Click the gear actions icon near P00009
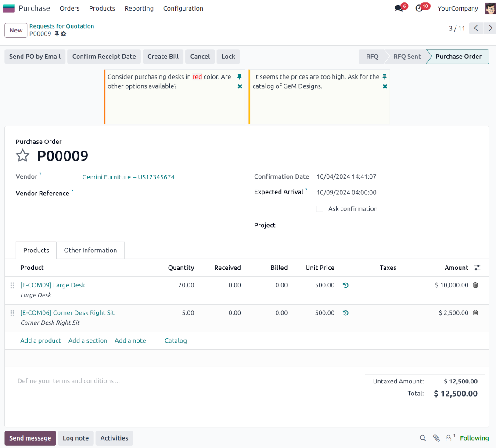This screenshot has width=496, height=448. 64,34
